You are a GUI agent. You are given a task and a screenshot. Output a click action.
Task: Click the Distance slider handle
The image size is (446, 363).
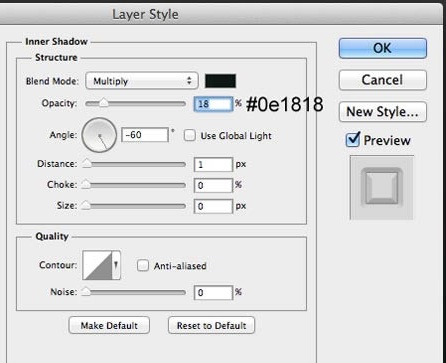click(87, 163)
